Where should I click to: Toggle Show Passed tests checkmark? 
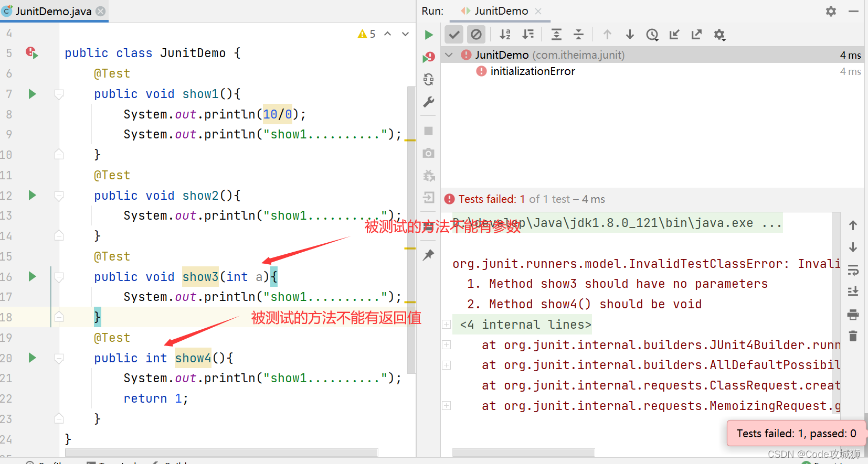(x=454, y=35)
